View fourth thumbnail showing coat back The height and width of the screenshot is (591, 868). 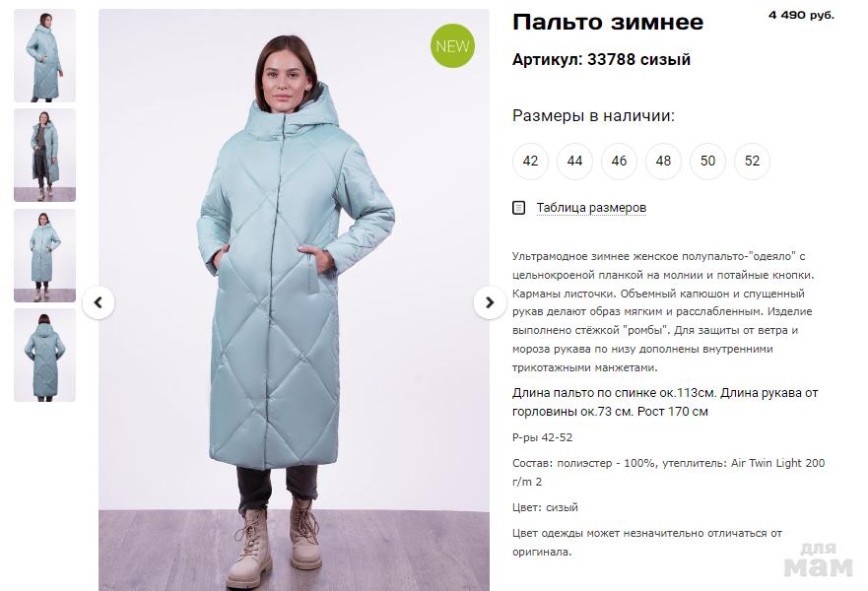point(45,355)
